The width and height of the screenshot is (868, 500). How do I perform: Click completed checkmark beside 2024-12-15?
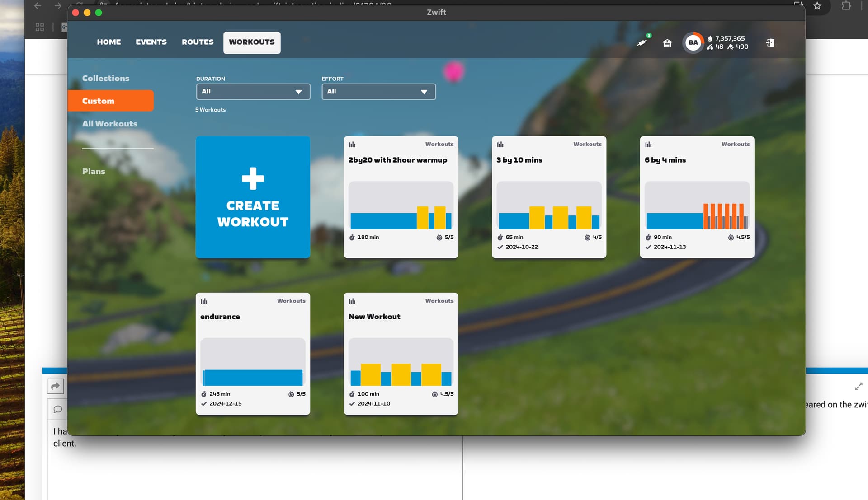[204, 404]
